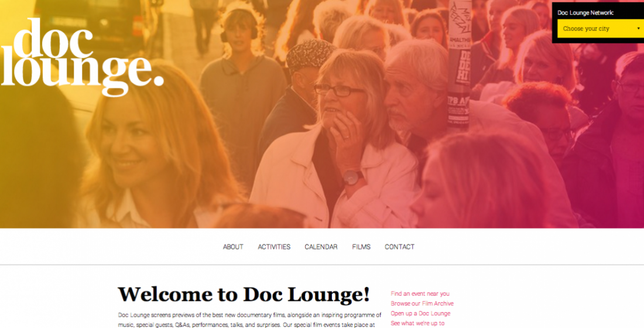Select Films in navigation bar

(361, 247)
